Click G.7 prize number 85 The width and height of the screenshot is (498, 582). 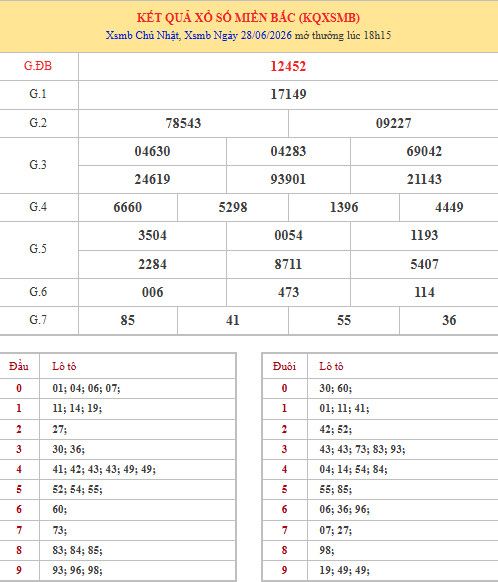(x=128, y=320)
